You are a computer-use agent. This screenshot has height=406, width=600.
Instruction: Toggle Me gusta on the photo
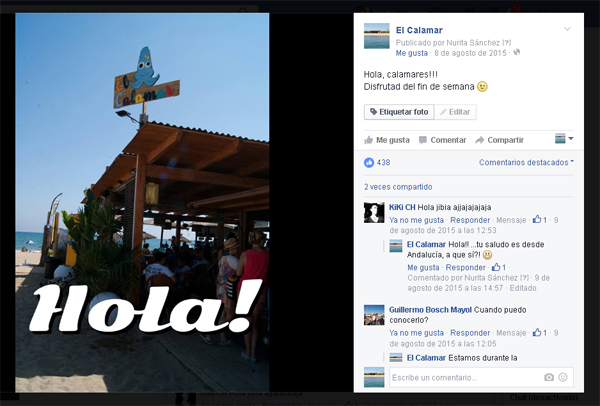tap(387, 140)
